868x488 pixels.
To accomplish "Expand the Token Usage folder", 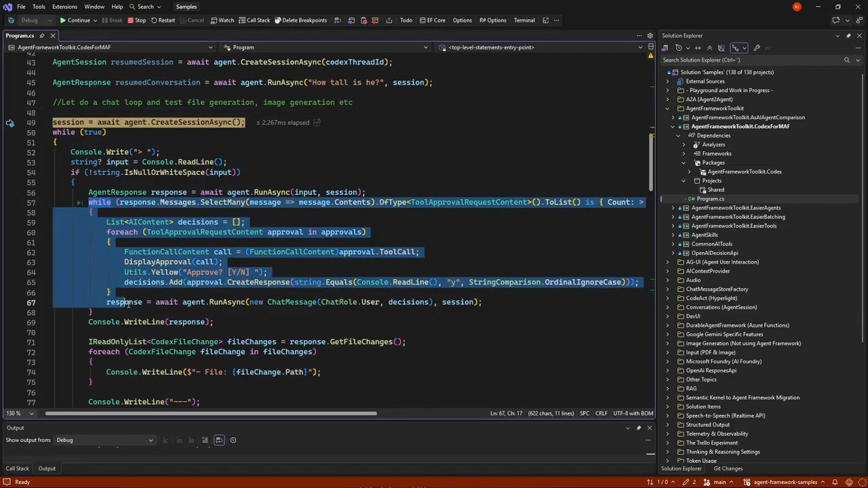I will (667, 461).
